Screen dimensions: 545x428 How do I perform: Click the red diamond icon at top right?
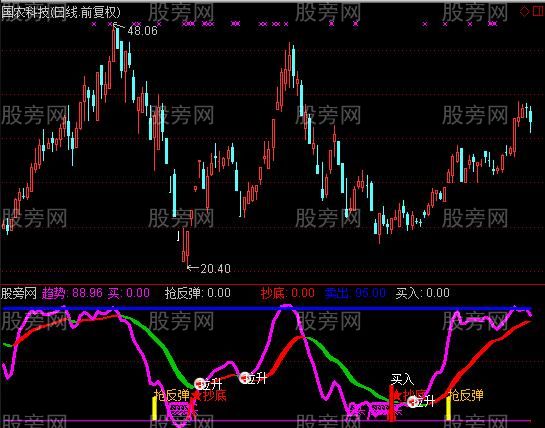524,11
